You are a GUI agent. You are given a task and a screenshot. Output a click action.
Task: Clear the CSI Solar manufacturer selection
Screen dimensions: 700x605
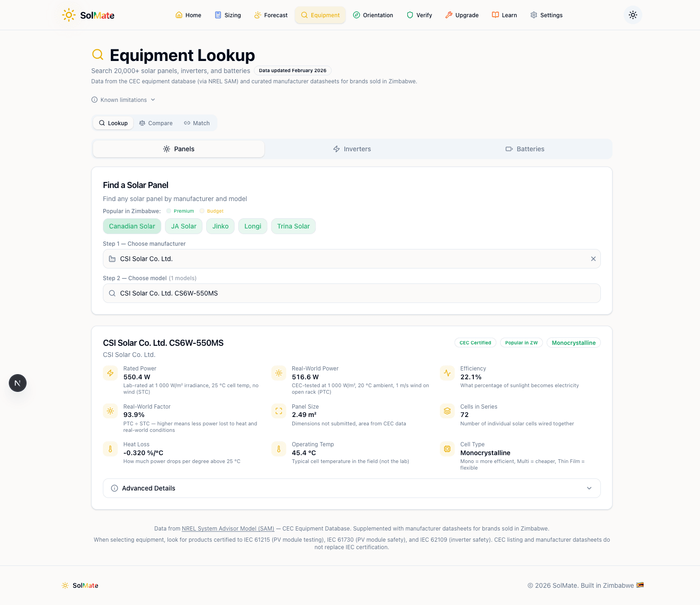(593, 259)
